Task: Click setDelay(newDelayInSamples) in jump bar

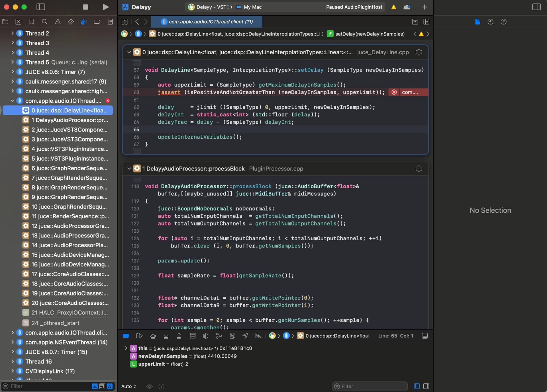Action: tap(370, 34)
